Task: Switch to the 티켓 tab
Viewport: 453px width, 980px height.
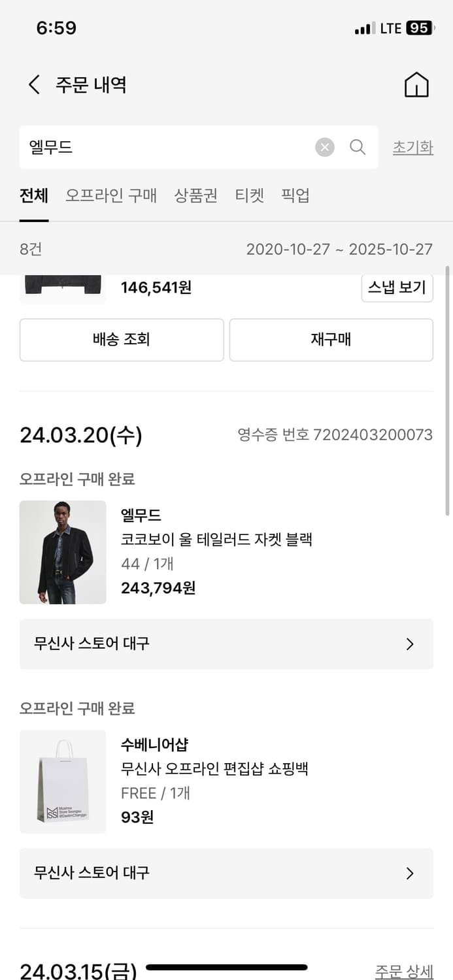Action: click(x=250, y=195)
